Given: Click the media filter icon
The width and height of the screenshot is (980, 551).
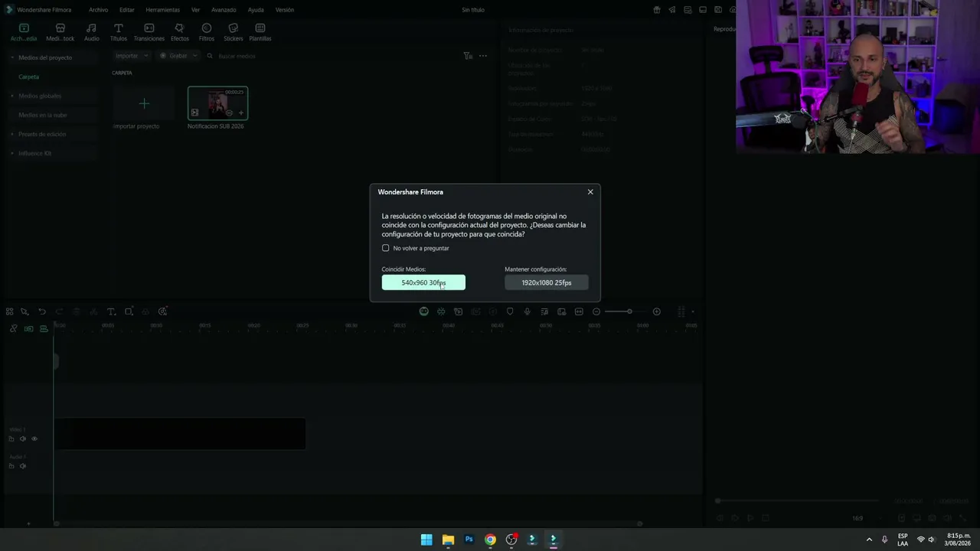Looking at the screenshot, I should [x=468, y=56].
